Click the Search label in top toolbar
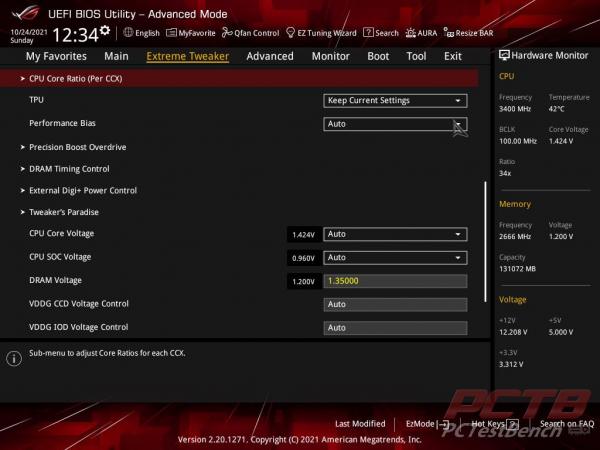600x450 pixels. [x=387, y=33]
